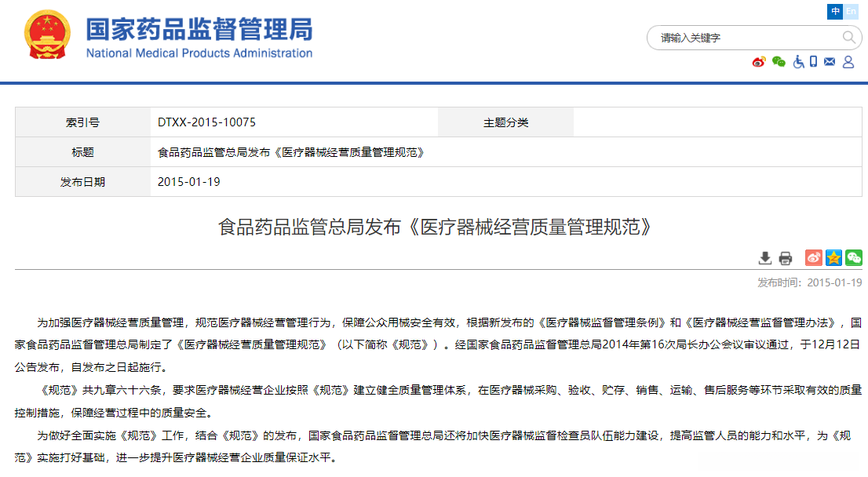
Task: Click National Medical Products Administration text
Action: pyautogui.click(x=199, y=53)
